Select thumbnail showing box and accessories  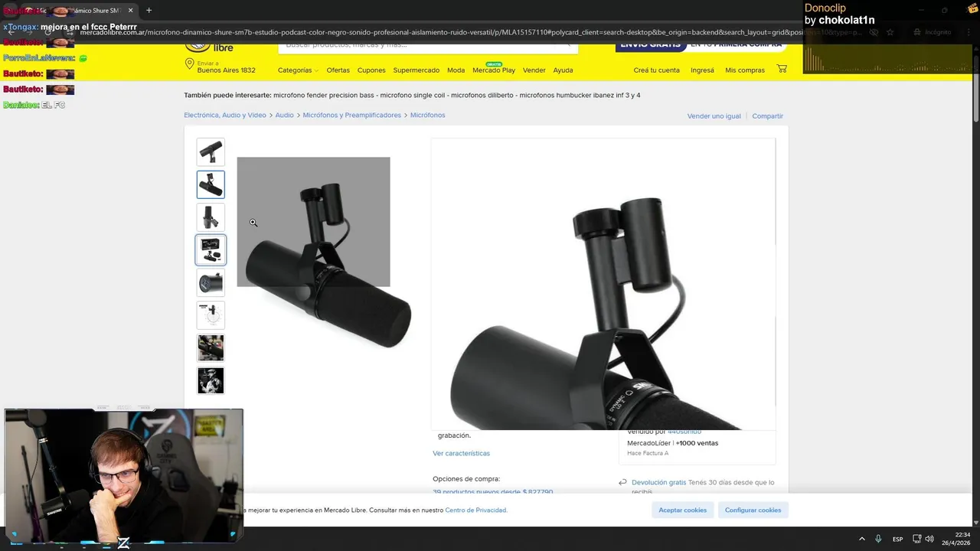point(211,249)
